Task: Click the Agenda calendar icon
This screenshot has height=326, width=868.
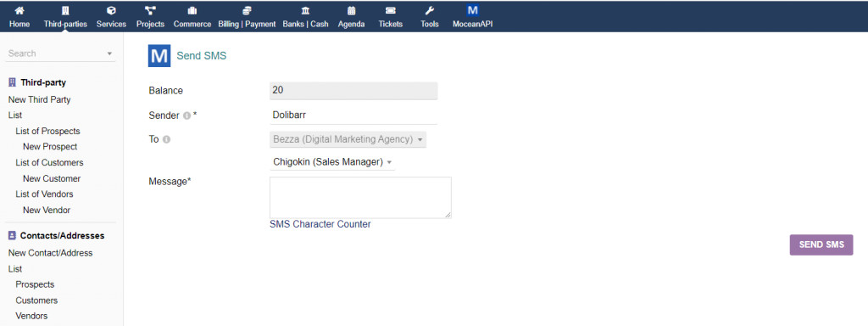Action: (351, 10)
